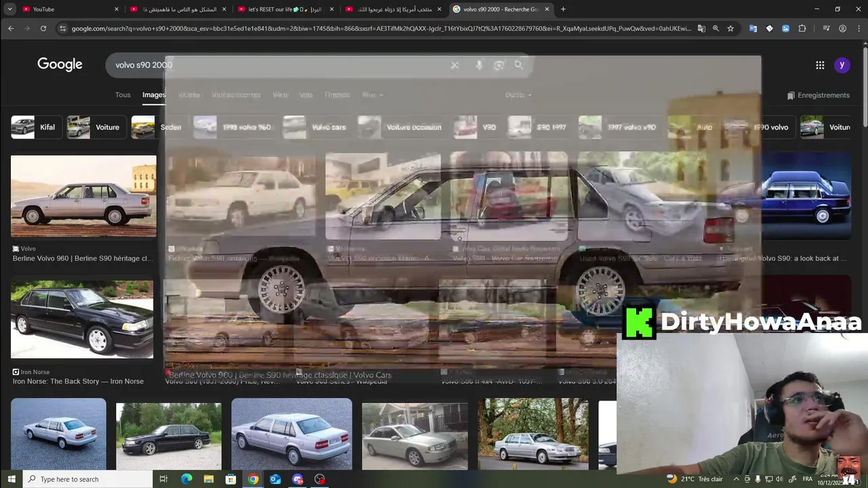The height and width of the screenshot is (488, 868).
Task: Switch the FRA keyboard language
Action: pyautogui.click(x=808, y=479)
